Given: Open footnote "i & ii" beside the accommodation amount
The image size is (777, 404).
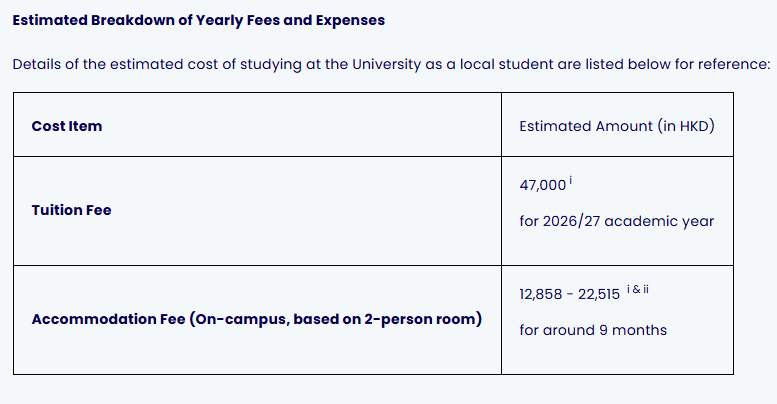Looking at the screenshot, I should 637,291.
